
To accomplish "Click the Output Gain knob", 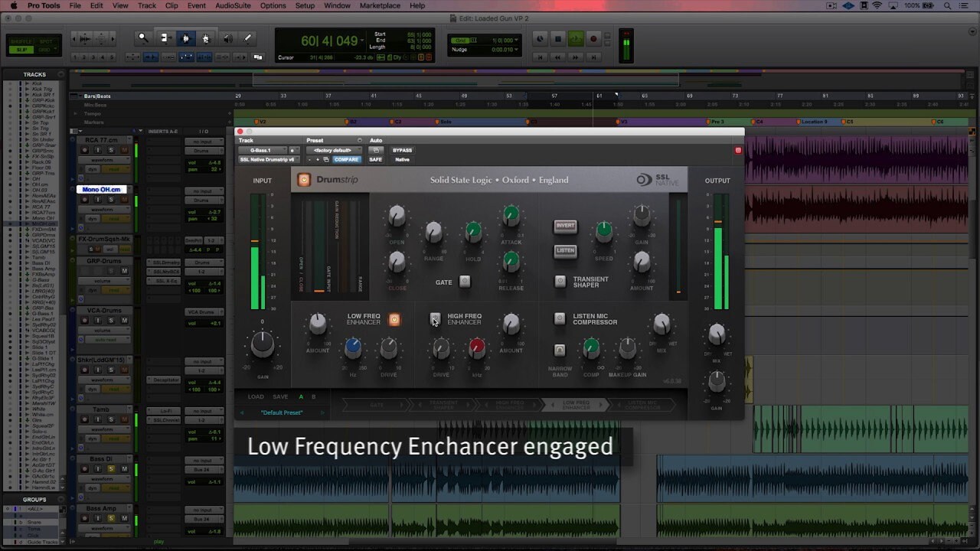I will (717, 380).
